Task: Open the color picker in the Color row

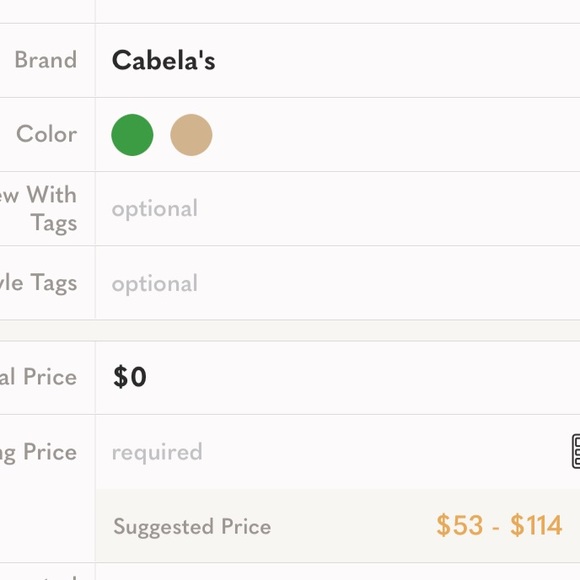Action: (338, 135)
